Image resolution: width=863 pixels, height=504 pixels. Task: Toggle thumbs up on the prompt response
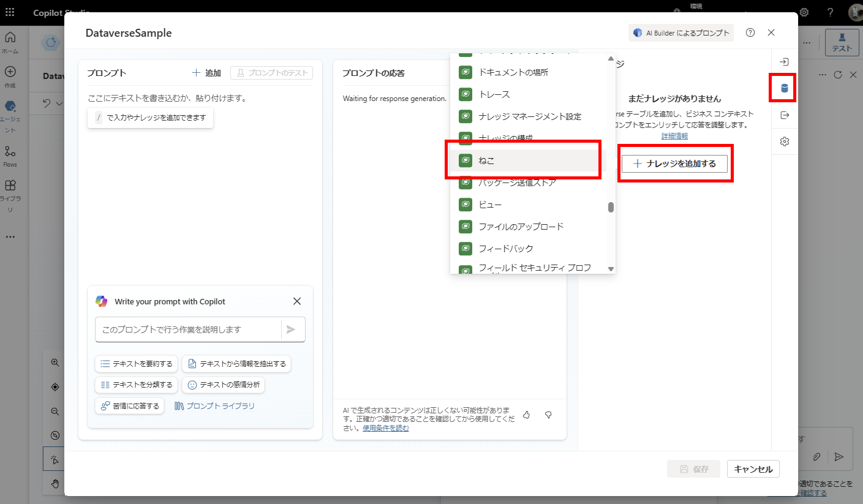point(526,415)
